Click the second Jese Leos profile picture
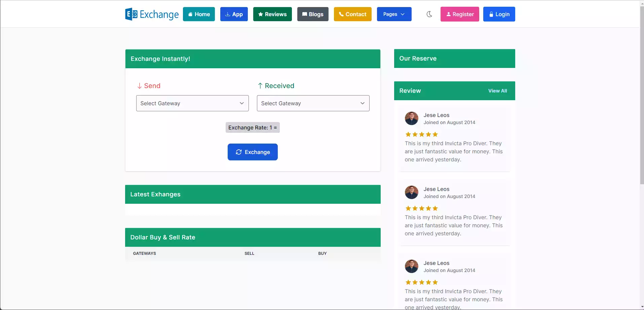 pos(411,192)
